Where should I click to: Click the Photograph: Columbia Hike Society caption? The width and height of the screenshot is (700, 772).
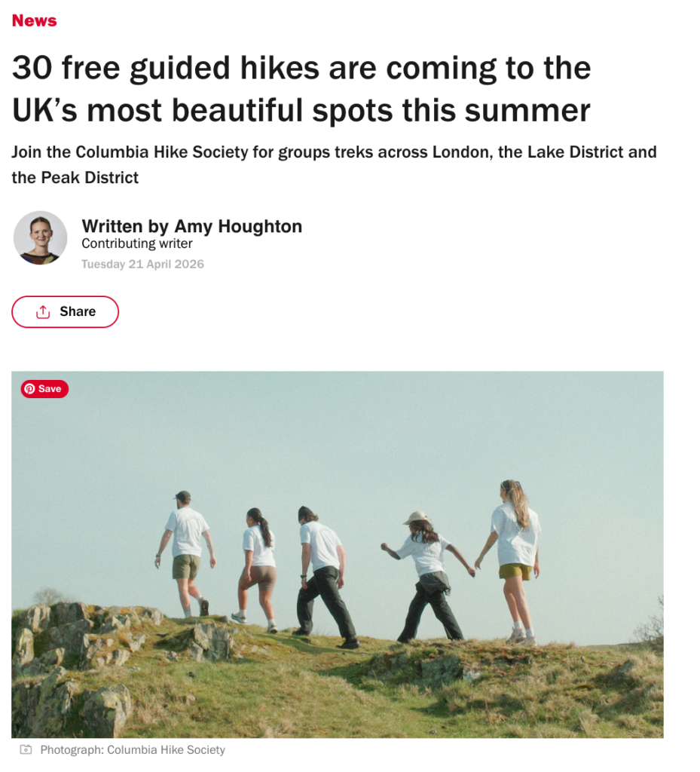click(133, 750)
